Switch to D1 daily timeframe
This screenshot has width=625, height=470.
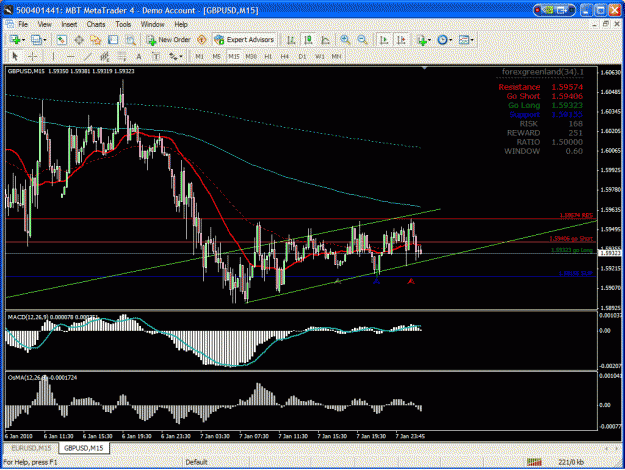(x=302, y=57)
